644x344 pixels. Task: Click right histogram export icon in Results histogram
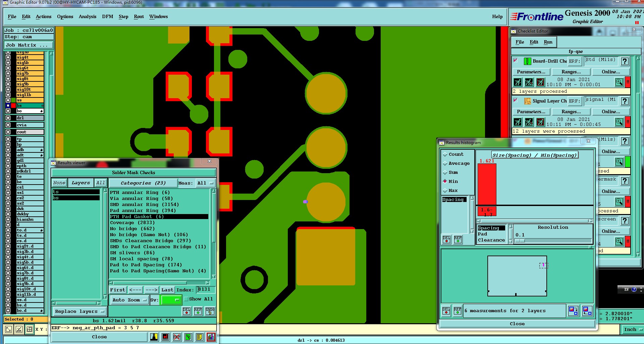pos(587,311)
